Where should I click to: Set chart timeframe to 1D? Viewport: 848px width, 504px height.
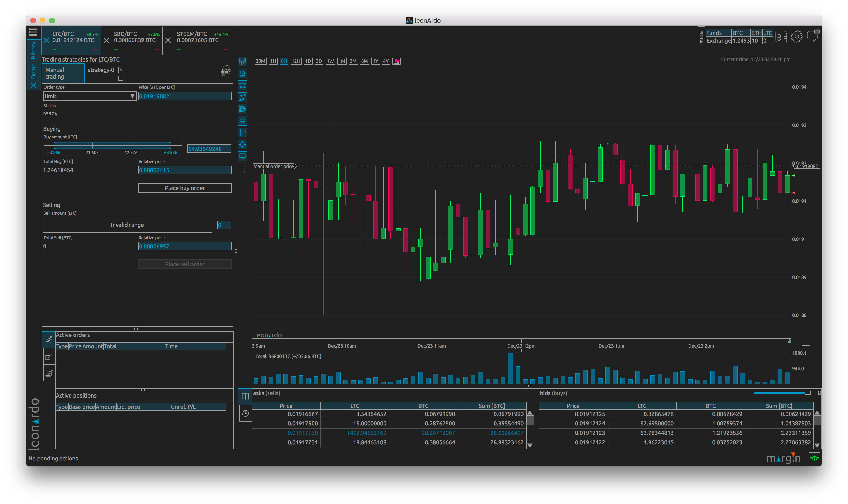point(308,61)
